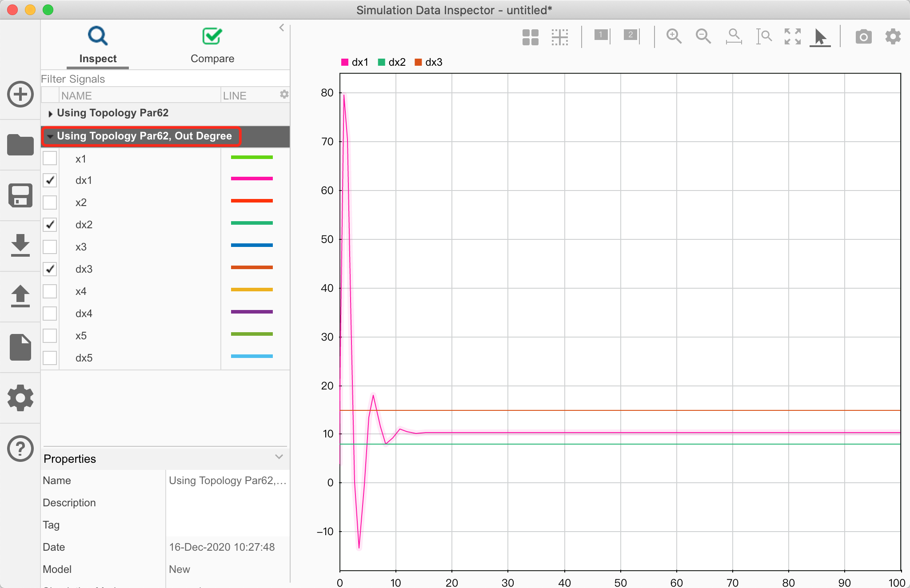This screenshot has height=588, width=910.
Task: Expand the Using Topology Par62 run
Action: pos(50,114)
